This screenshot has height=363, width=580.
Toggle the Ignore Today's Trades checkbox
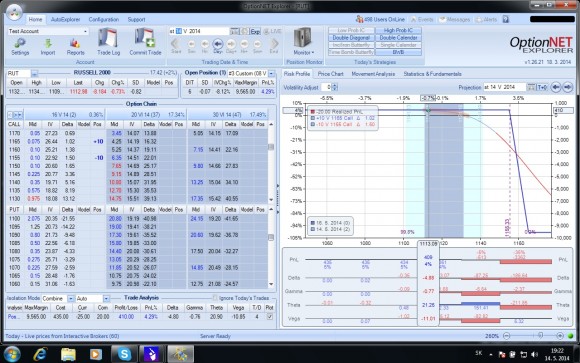point(215,298)
